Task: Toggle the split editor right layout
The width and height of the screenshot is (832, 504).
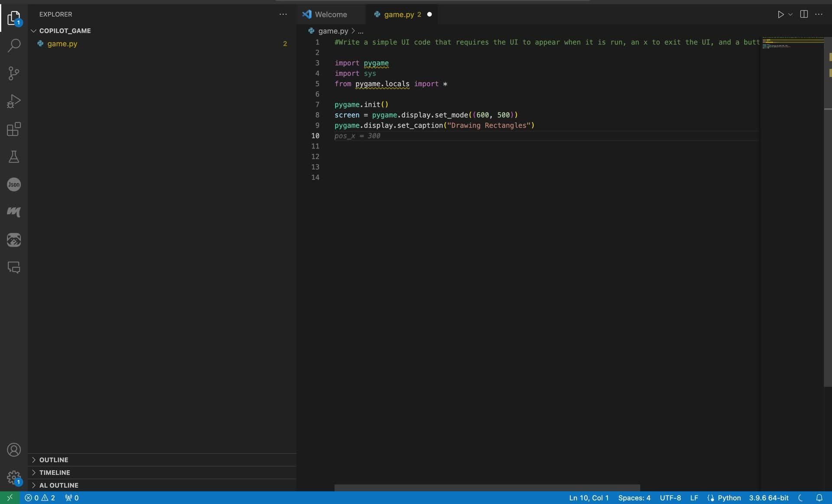Action: [804, 14]
